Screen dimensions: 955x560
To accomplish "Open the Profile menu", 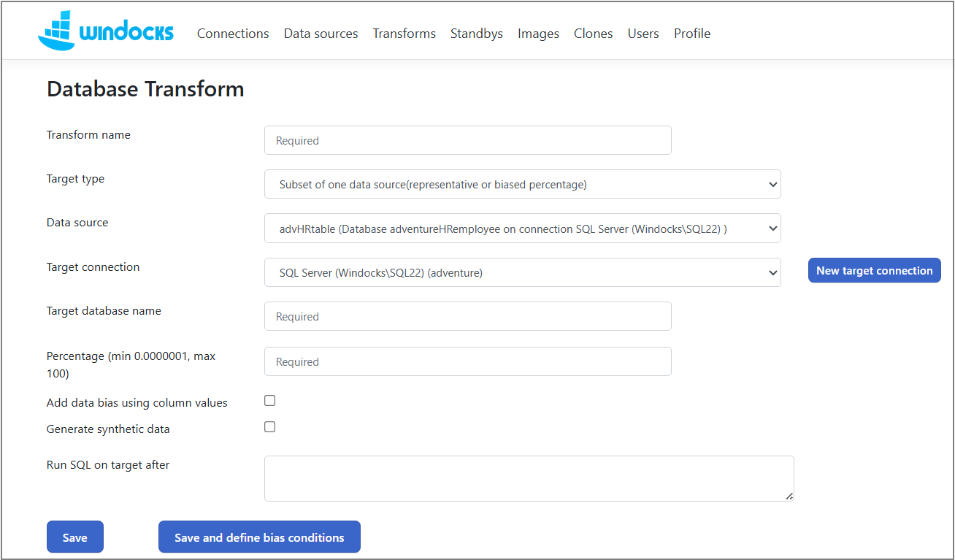I will click(691, 34).
